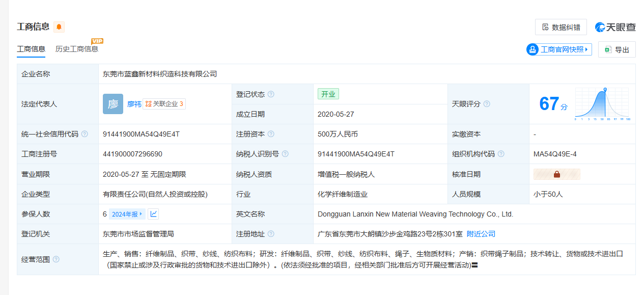Click the English name Dongguan Lanxin text
The width and height of the screenshot is (644, 295).
point(415,214)
